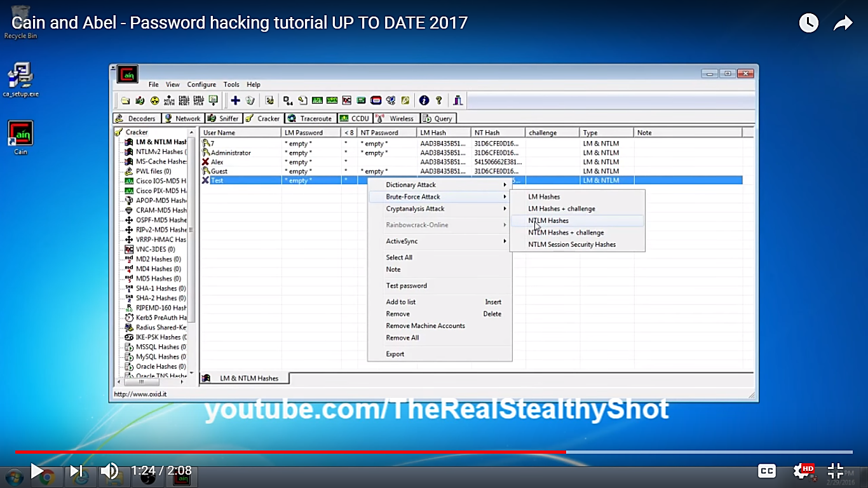Switch to the Network tab
The height and width of the screenshot is (488, 868).
[182, 118]
